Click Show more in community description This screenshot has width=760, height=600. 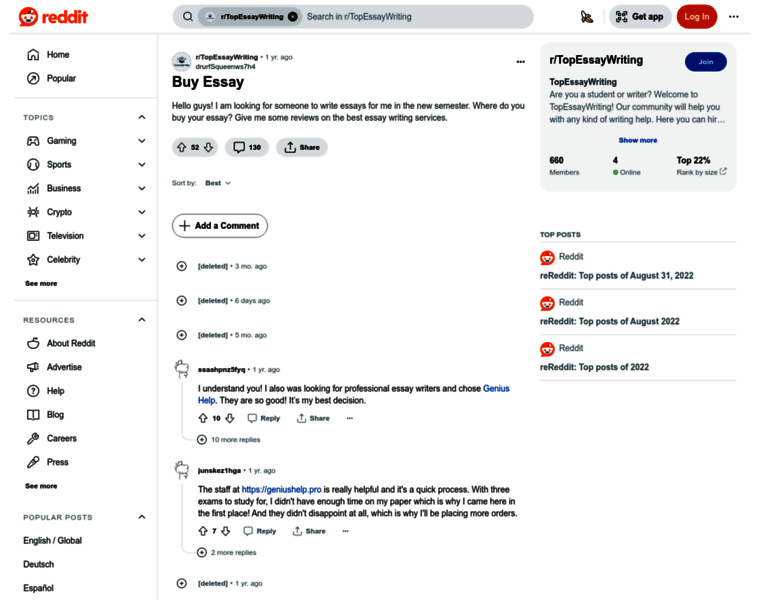point(638,140)
